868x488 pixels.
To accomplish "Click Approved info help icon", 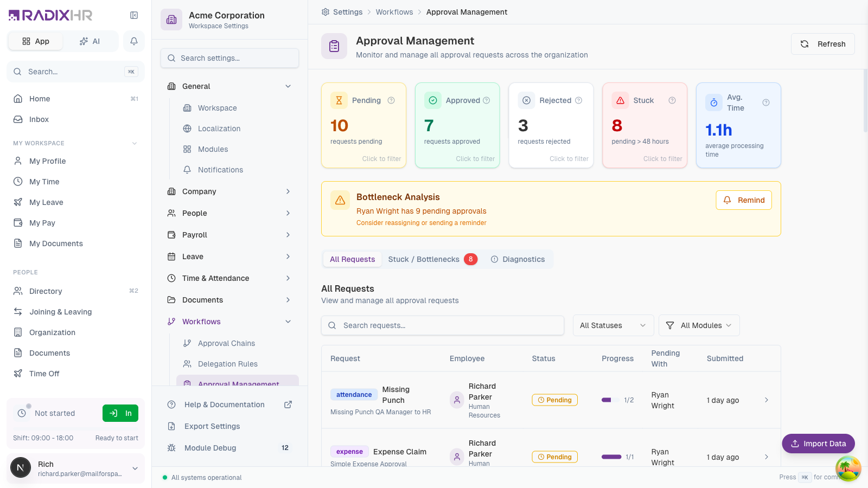I will pyautogui.click(x=487, y=100).
